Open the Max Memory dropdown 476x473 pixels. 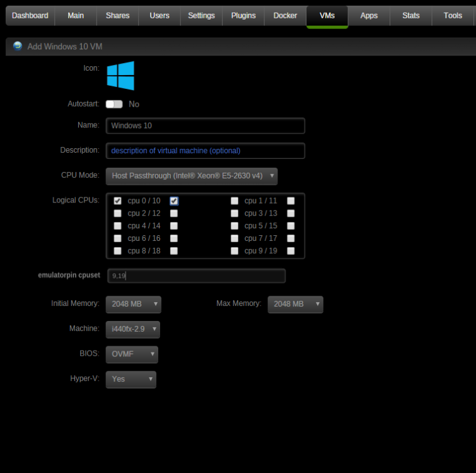[x=296, y=304]
